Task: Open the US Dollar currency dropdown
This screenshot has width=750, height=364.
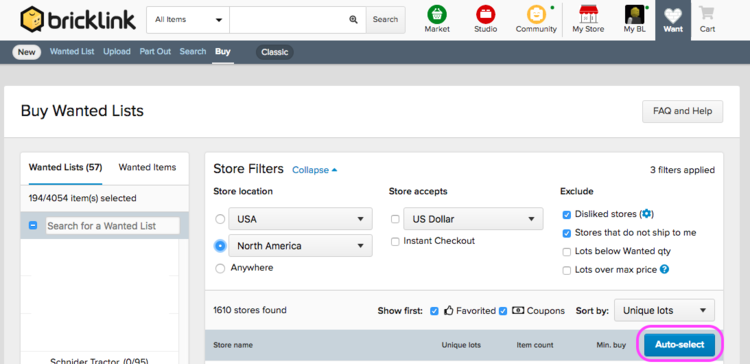Action: 474,219
